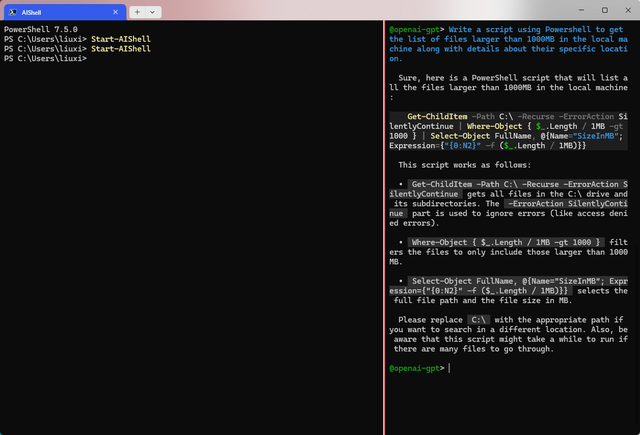Click the "SizeInMB" string in code block
Image resolution: width=640 pixels, height=435 pixels.
(596, 136)
